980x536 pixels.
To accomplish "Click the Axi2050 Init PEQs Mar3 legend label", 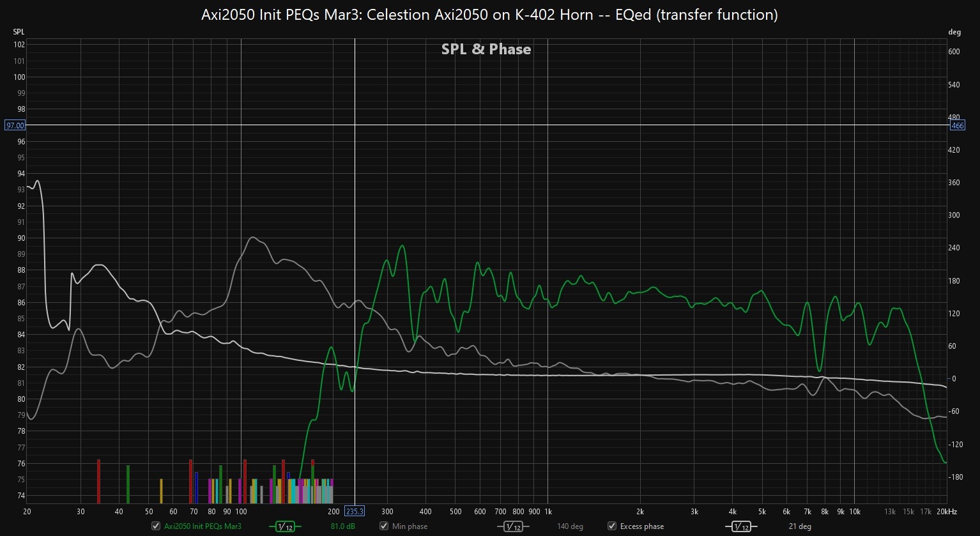I will coord(203,526).
